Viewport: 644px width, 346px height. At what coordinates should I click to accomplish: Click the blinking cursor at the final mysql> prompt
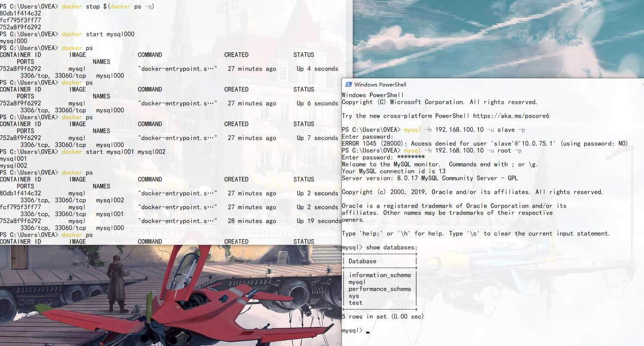[x=368, y=332]
